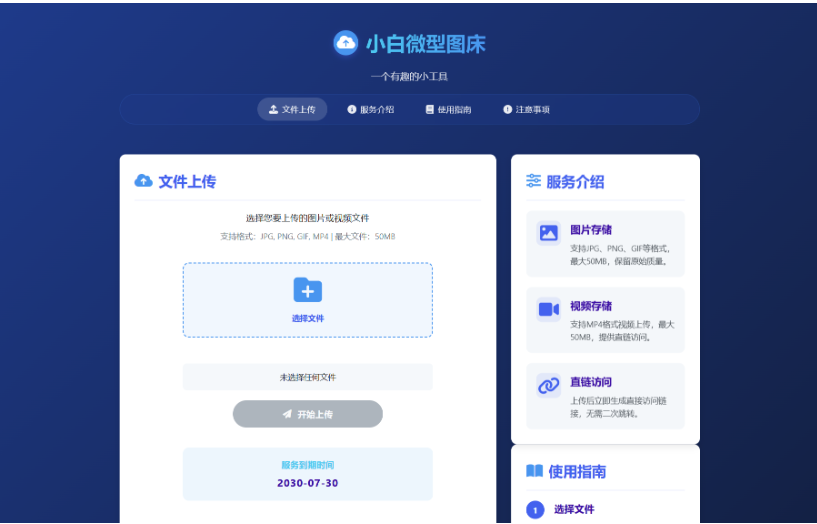Click the 选择您要上传的图片或视频文件 instruction text

[x=307, y=218]
